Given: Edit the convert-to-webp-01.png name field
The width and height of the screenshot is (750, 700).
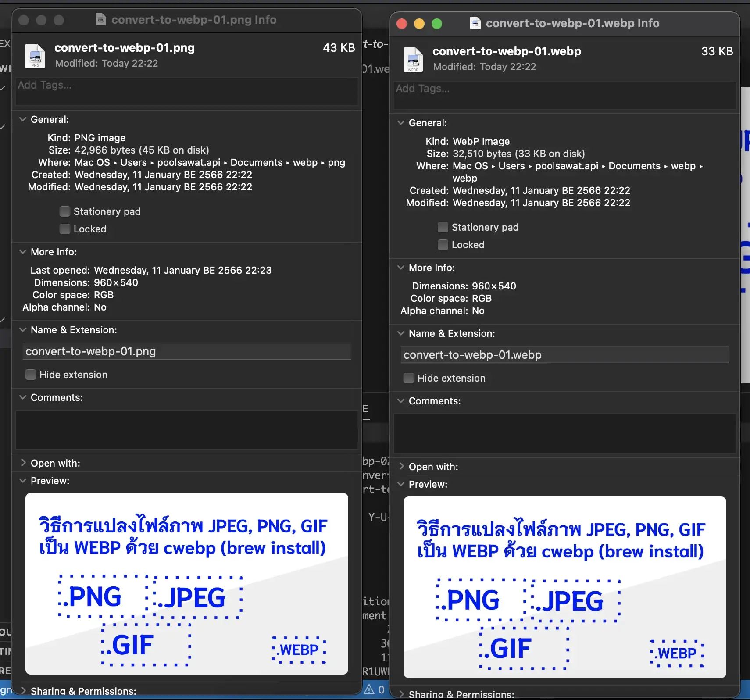Looking at the screenshot, I should pyautogui.click(x=187, y=351).
